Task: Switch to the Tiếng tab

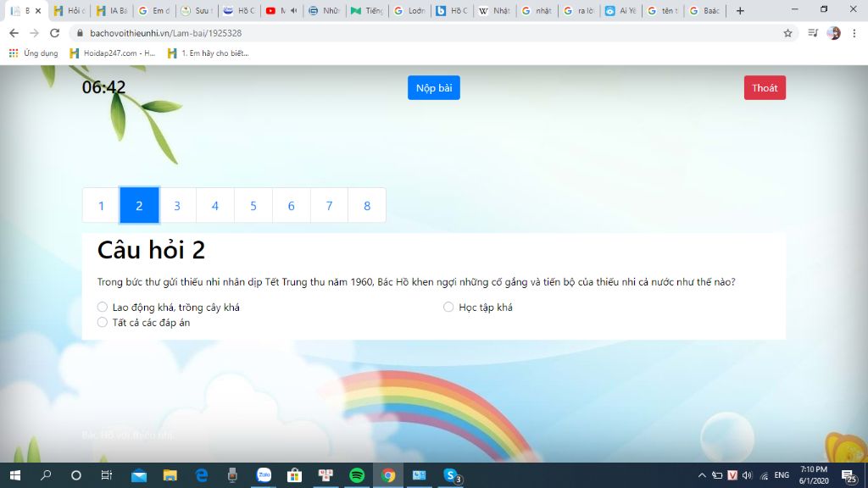Action: [x=368, y=10]
